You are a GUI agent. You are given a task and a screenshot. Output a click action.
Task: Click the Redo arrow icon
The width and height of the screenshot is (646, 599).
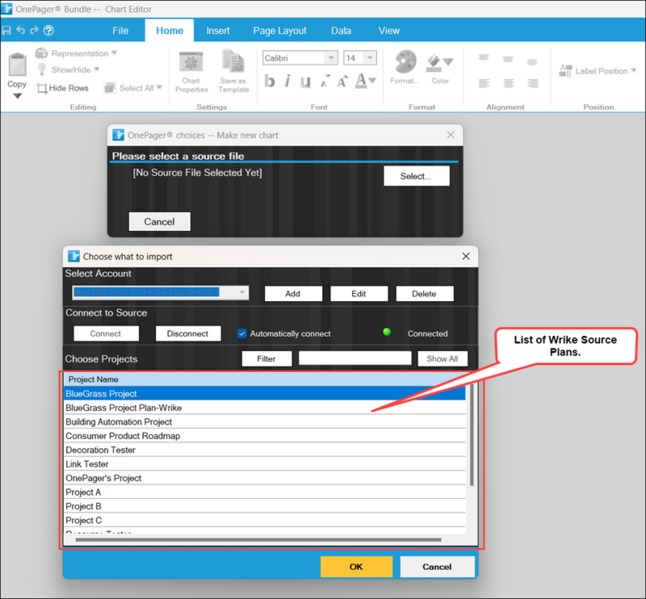(34, 30)
